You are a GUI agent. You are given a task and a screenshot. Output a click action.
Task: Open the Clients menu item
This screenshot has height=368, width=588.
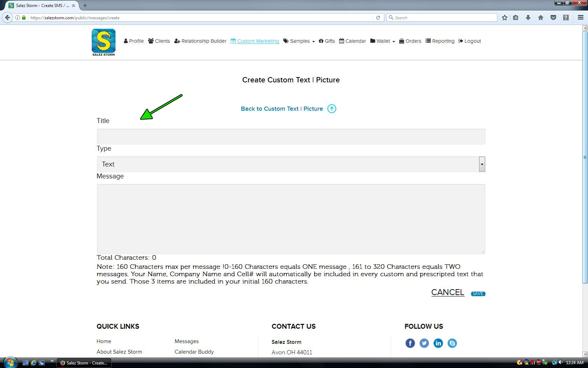pos(159,41)
